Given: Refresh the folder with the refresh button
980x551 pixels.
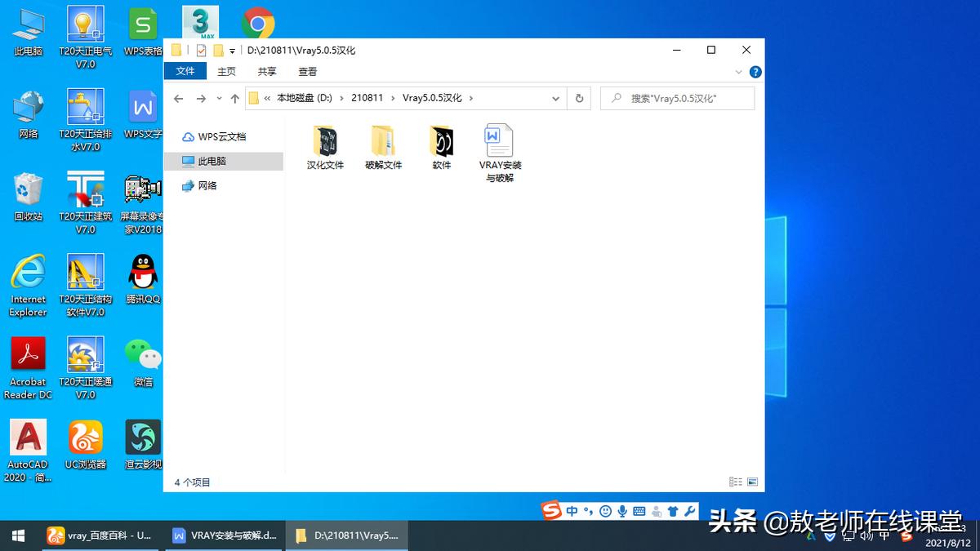Looking at the screenshot, I should [x=579, y=98].
